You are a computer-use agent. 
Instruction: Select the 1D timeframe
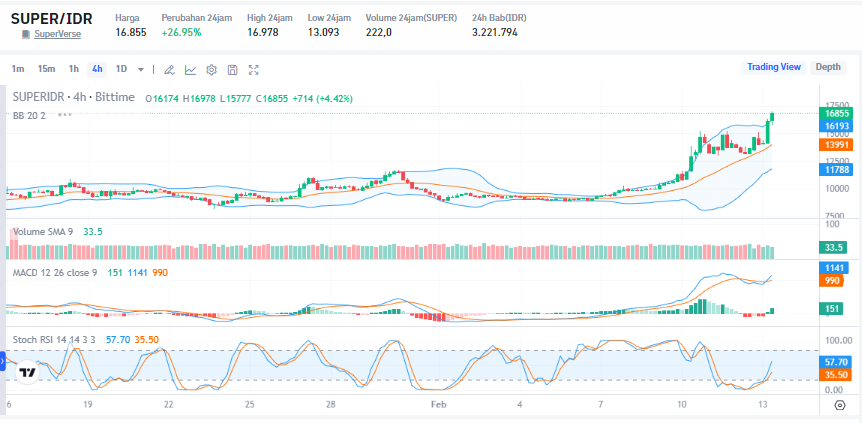click(x=121, y=69)
